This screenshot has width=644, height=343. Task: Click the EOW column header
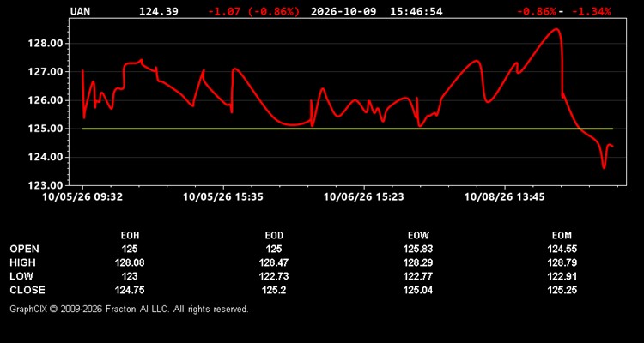pos(418,236)
